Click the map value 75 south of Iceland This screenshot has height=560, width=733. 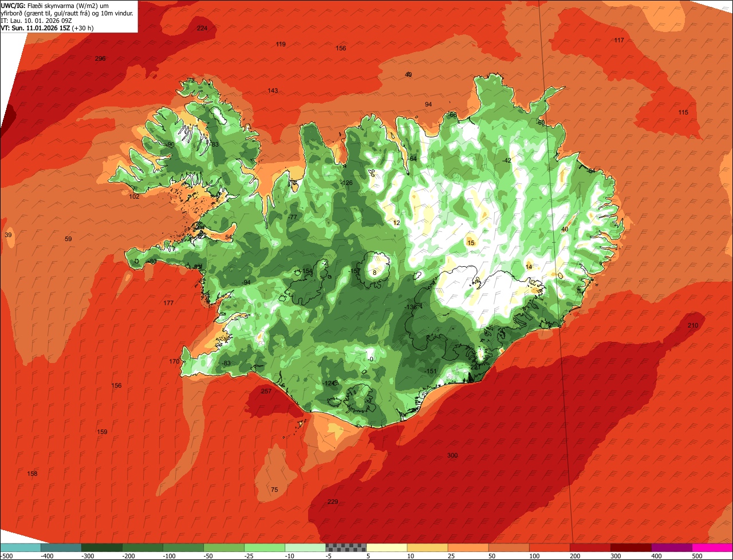pyautogui.click(x=274, y=490)
